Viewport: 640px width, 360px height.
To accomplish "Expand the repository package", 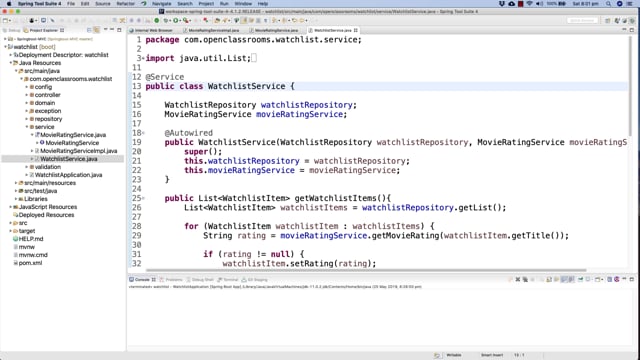I will coord(27,119).
